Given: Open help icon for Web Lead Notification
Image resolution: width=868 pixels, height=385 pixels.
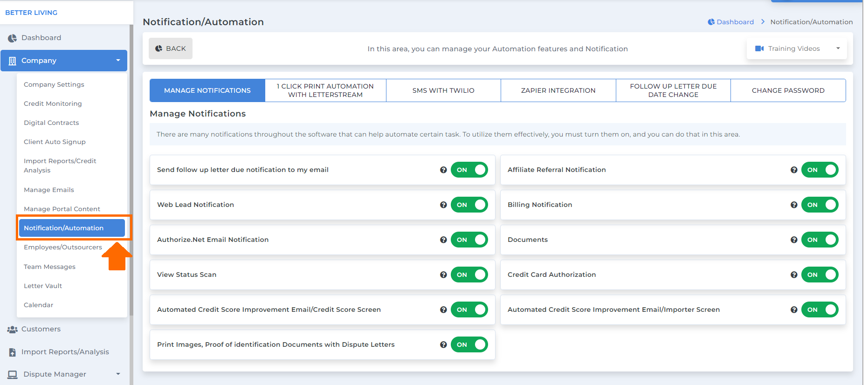Looking at the screenshot, I should pyautogui.click(x=443, y=205).
